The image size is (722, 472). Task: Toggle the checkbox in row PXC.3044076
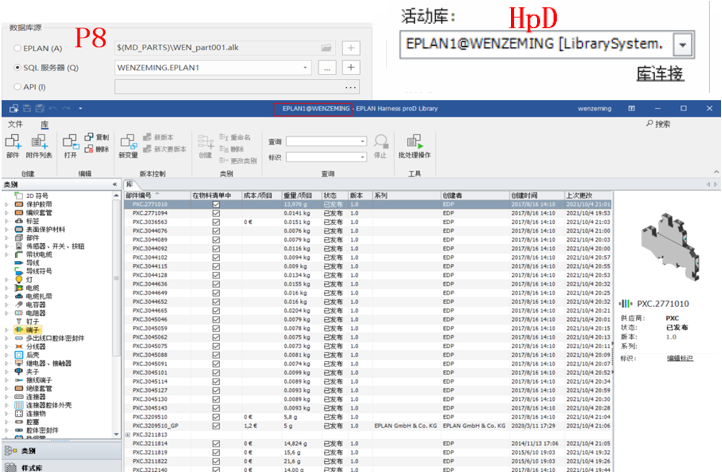[x=216, y=231]
